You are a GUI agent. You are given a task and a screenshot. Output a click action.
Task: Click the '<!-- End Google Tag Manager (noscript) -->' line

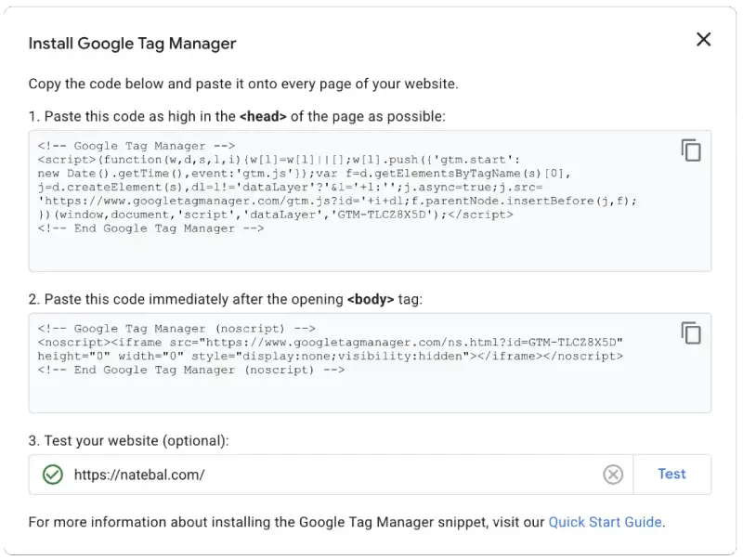(191, 370)
